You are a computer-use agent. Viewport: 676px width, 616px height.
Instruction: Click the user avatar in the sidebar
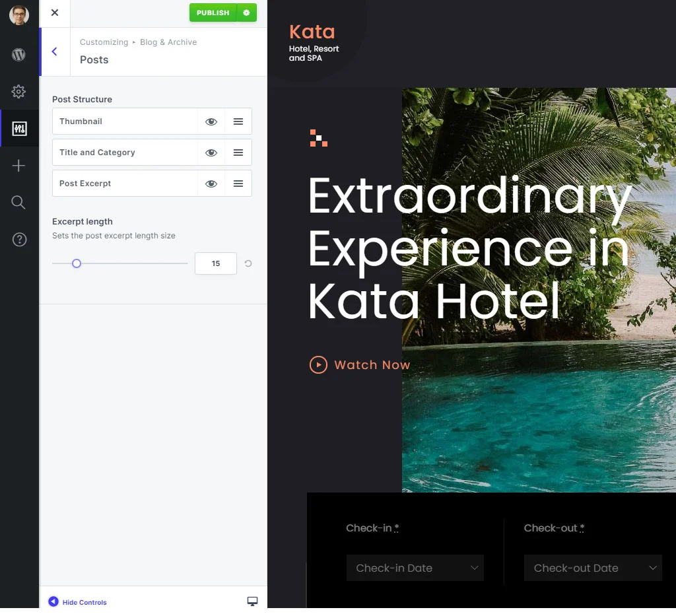coord(19,16)
